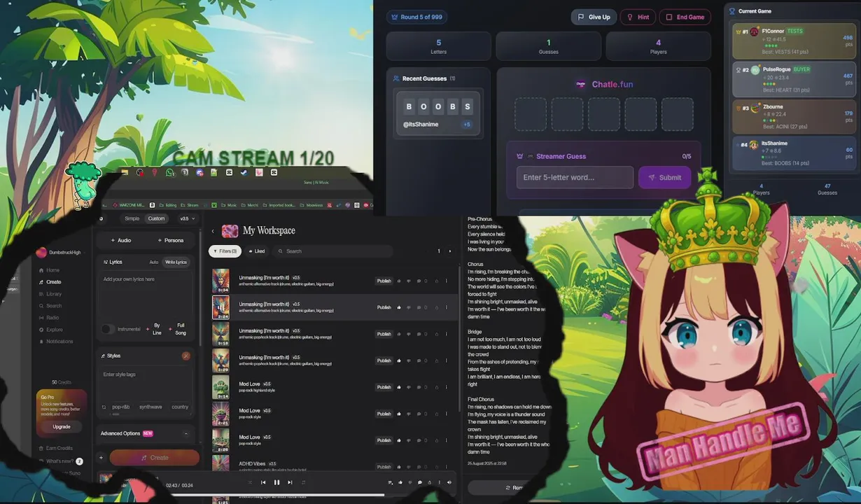Add the pop-r&b style tag
The width and height of the screenshot is (861, 504).
point(121,407)
